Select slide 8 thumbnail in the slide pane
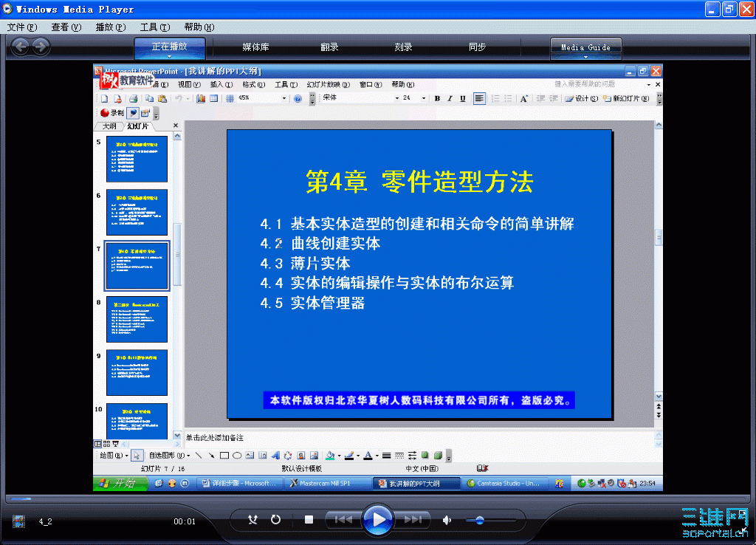This screenshot has width=756, height=545. click(x=136, y=319)
